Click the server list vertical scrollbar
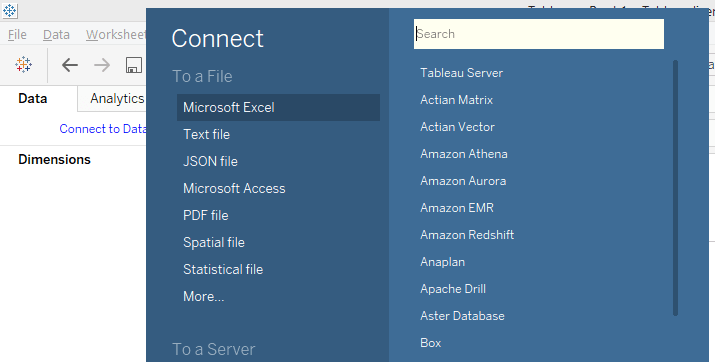The width and height of the screenshot is (715, 362). (x=675, y=187)
